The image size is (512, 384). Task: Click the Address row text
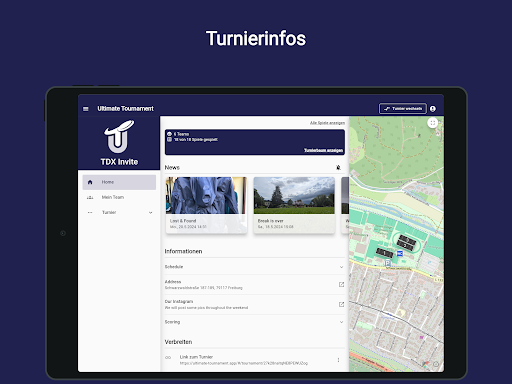(x=203, y=284)
